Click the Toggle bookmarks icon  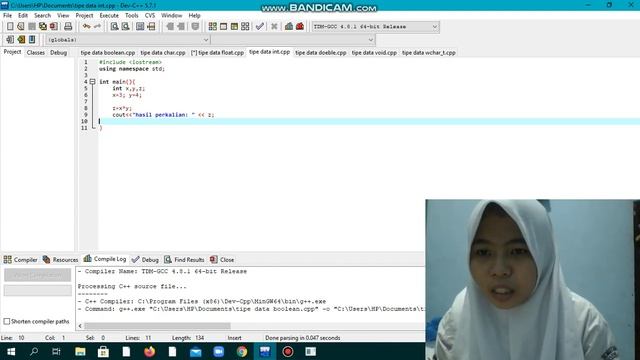pyautogui.click(x=21, y=40)
